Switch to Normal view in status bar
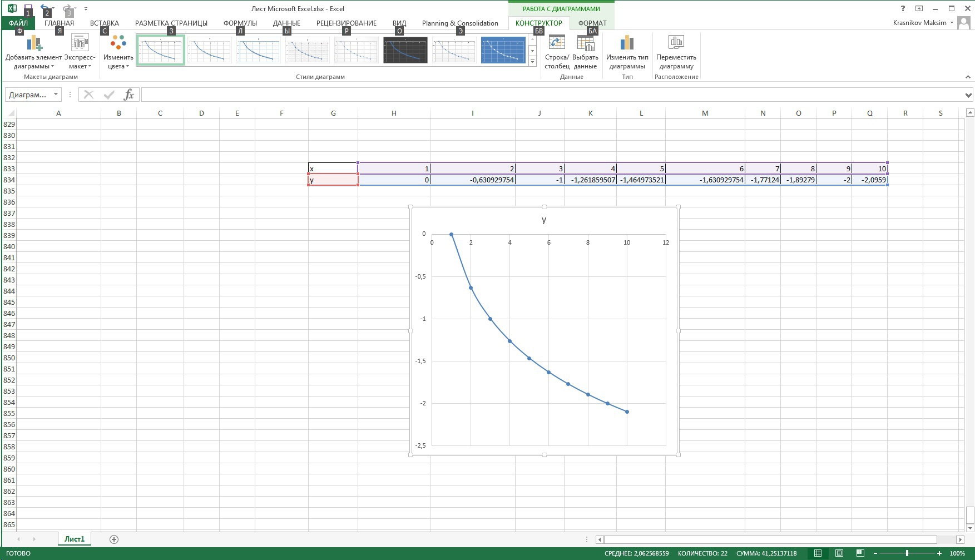Screen dimensions: 975x560 point(818,553)
